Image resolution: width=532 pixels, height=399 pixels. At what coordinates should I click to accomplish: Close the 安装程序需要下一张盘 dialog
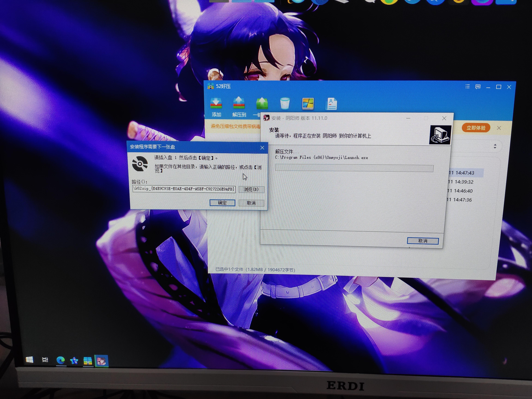coord(262,148)
